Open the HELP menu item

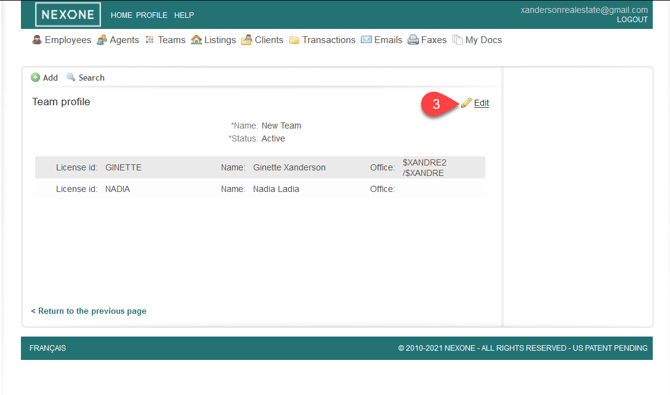click(x=184, y=15)
